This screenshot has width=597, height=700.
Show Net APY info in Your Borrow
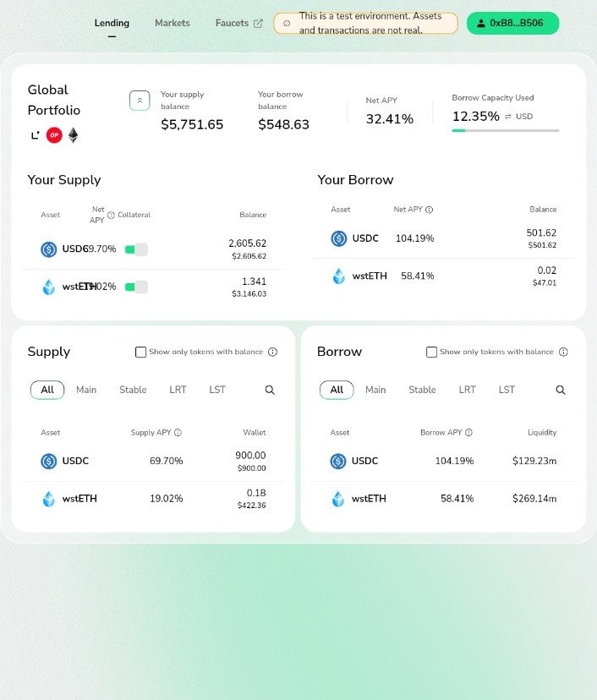[x=429, y=210]
